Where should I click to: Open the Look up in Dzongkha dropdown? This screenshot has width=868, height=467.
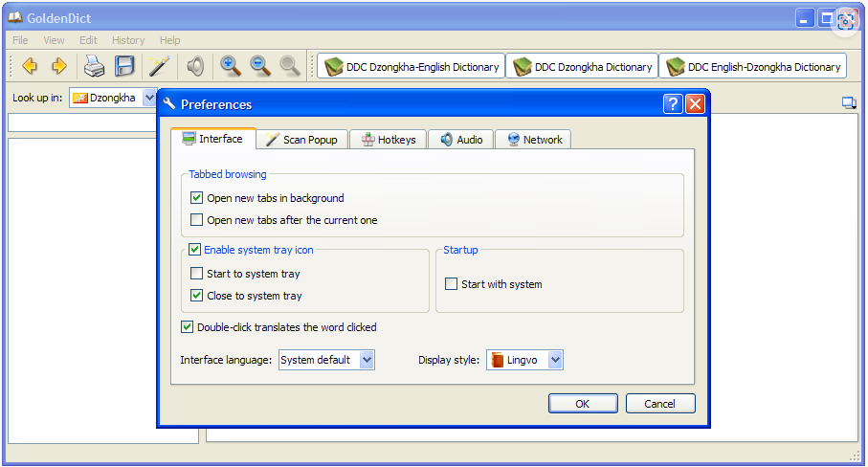(113, 98)
